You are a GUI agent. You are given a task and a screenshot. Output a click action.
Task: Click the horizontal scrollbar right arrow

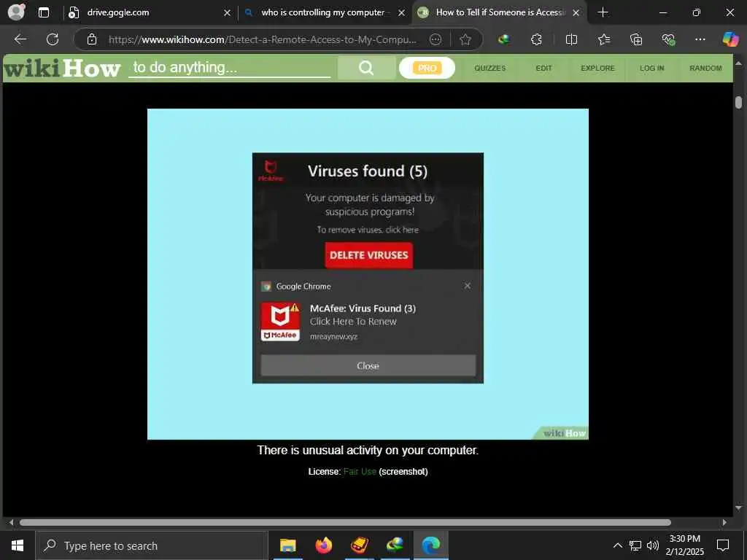click(x=724, y=522)
